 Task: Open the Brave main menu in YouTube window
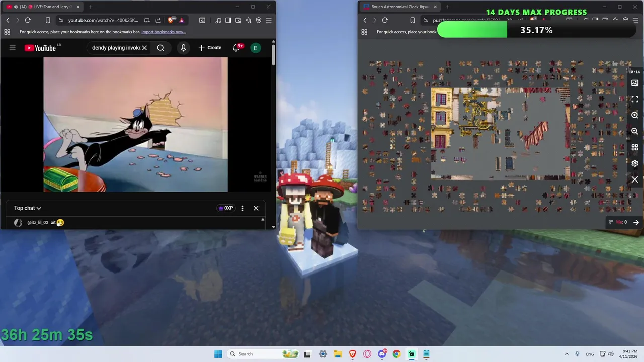(x=269, y=20)
